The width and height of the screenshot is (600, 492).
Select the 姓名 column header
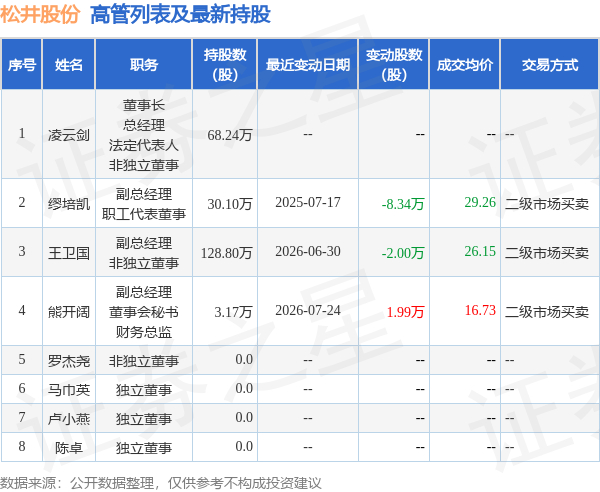tap(68, 65)
